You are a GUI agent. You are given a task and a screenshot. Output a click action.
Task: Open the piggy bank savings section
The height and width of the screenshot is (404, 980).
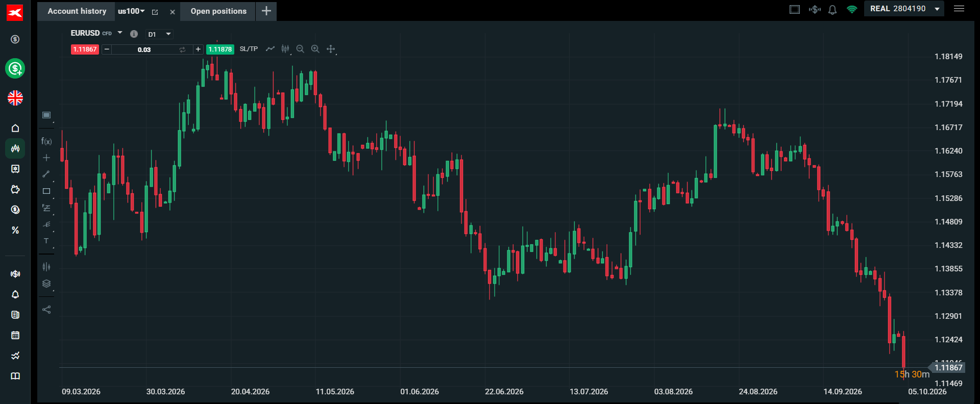(x=15, y=189)
